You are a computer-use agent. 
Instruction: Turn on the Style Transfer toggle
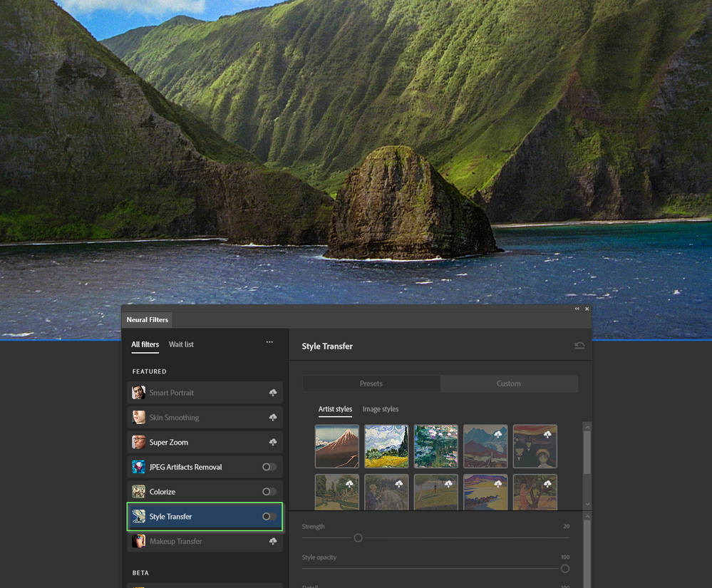269,516
